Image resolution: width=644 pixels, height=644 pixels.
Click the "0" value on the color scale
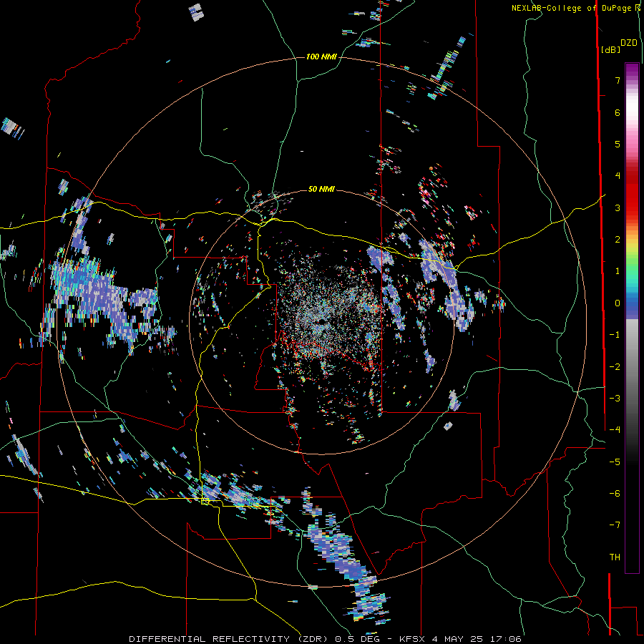tap(618, 303)
